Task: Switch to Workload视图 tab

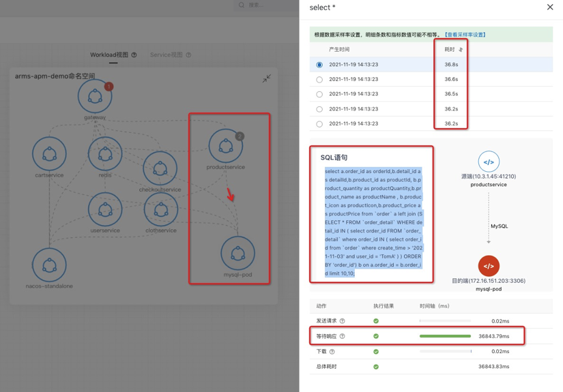Action: [x=109, y=55]
